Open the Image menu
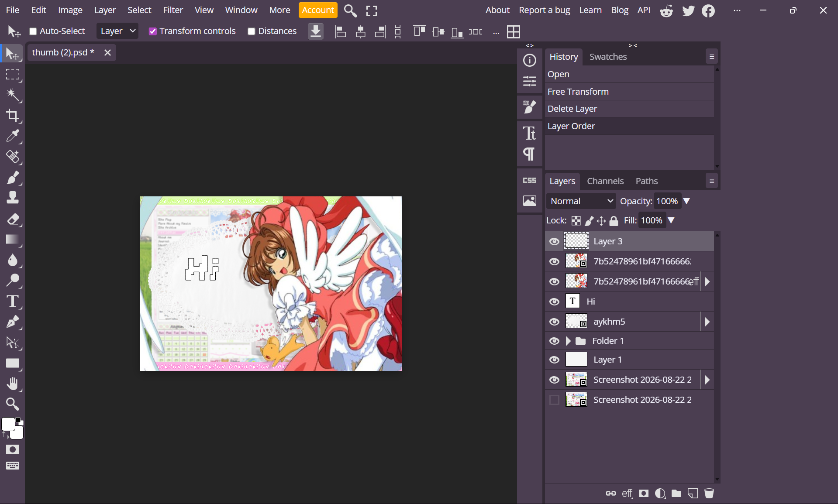The width and height of the screenshot is (838, 504). tap(70, 10)
